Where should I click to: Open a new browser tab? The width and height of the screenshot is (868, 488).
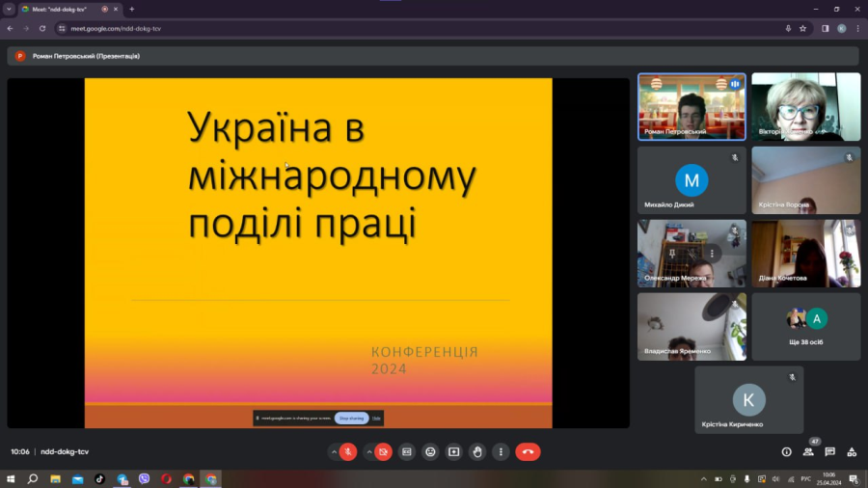pos(131,9)
